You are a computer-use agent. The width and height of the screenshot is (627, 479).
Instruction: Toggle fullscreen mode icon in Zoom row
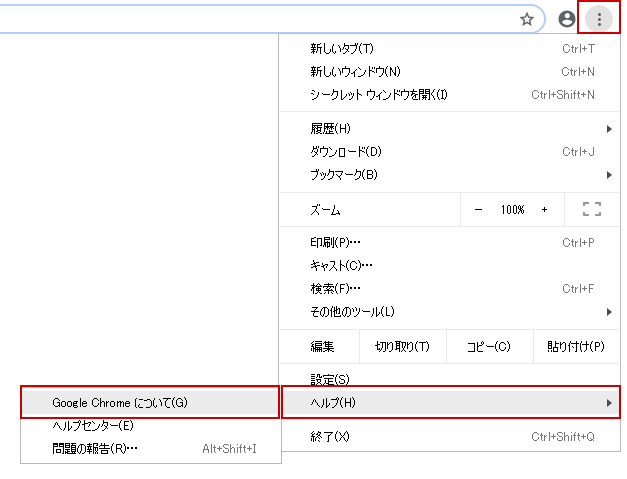(592, 209)
